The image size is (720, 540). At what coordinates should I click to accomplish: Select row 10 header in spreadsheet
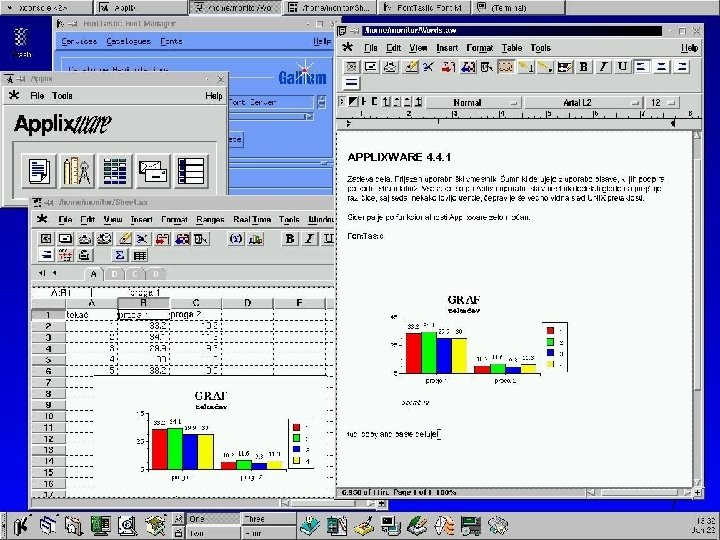pos(49,416)
